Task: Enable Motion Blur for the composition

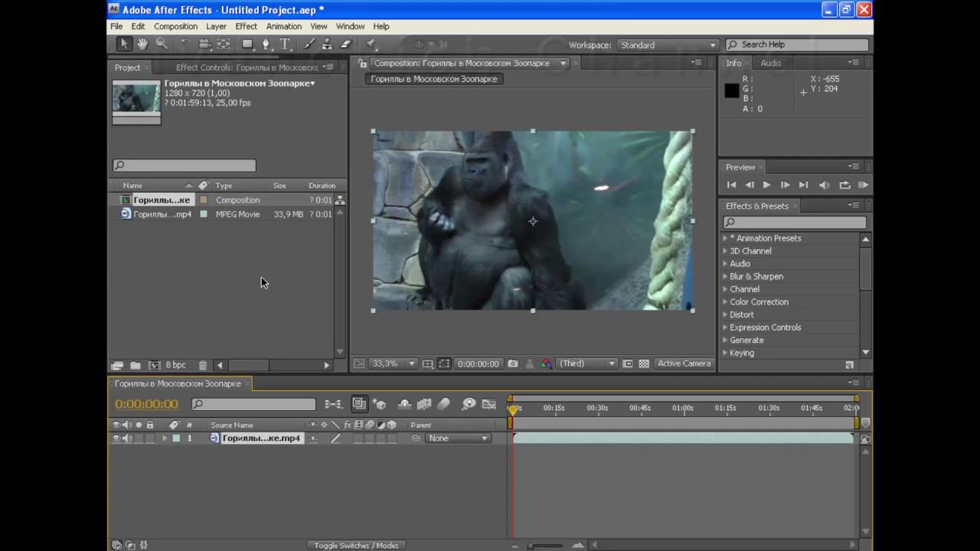Action: click(x=443, y=404)
